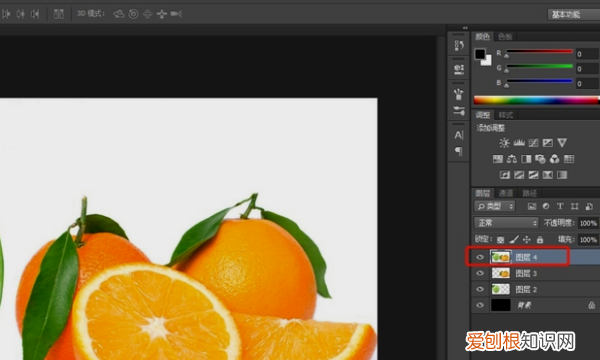Screen dimensions: 600x360
Task: Add a Black & White adjustment
Action: (x=526, y=159)
